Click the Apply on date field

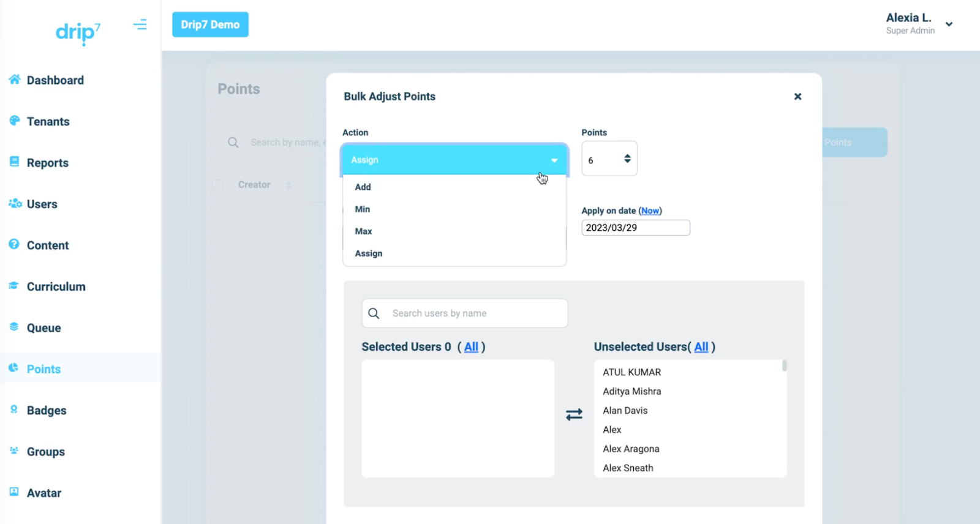[x=636, y=228]
